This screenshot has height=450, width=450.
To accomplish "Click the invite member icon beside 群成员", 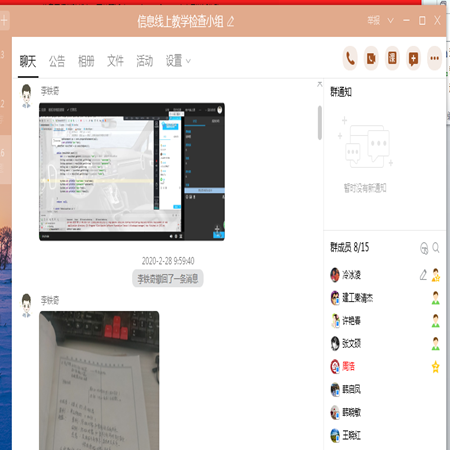I will (424, 248).
